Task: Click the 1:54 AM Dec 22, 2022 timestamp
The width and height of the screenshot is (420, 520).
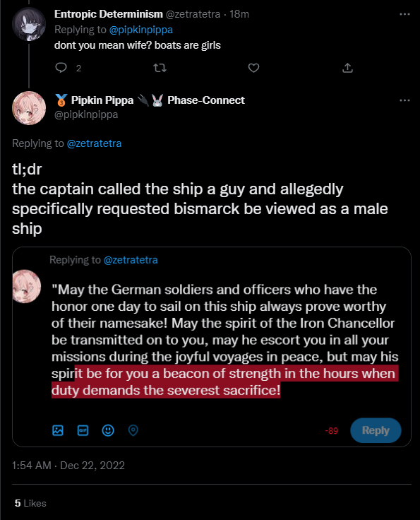Action: 68,466
